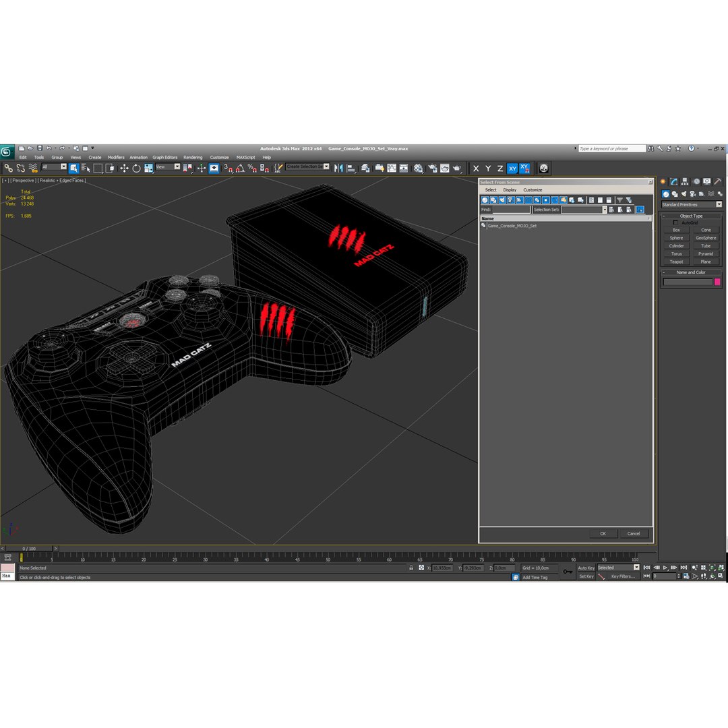Open the Graph Editors menu

(165, 157)
